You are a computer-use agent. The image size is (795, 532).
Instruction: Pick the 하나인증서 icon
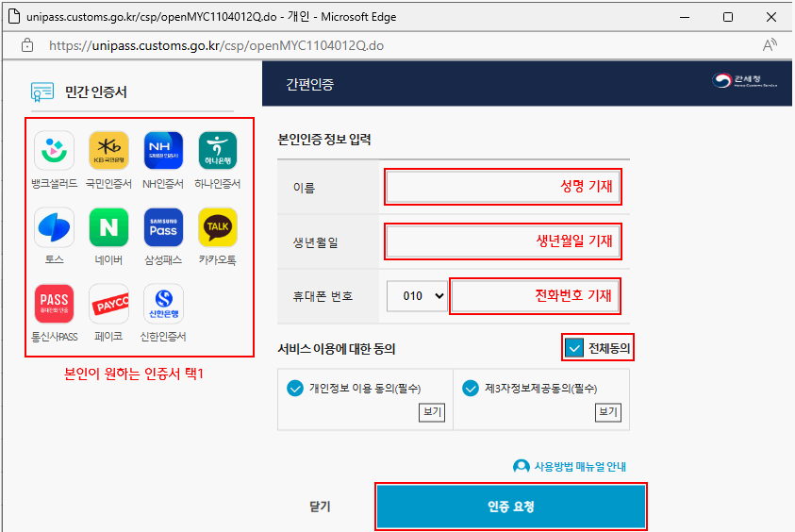218,151
